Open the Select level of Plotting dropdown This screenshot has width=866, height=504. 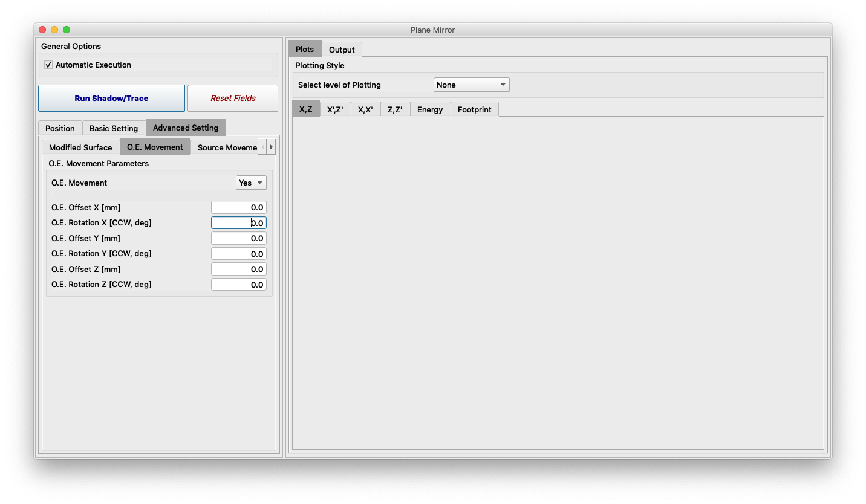[471, 85]
